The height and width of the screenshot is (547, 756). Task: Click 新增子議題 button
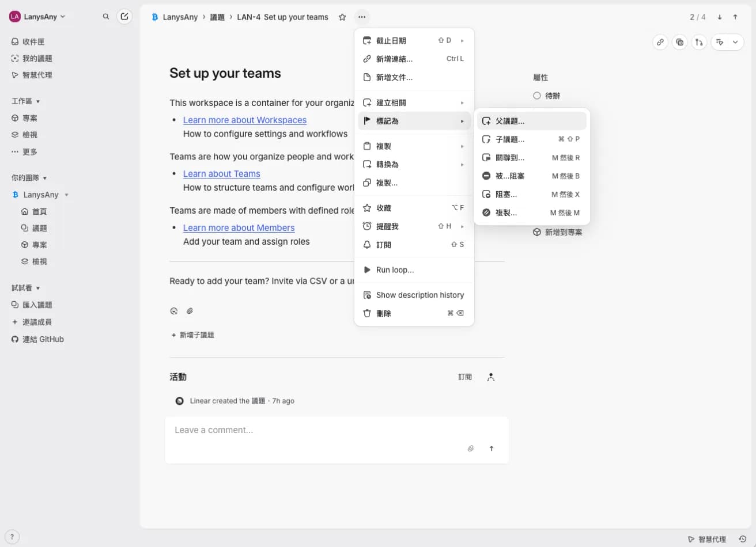pos(192,335)
